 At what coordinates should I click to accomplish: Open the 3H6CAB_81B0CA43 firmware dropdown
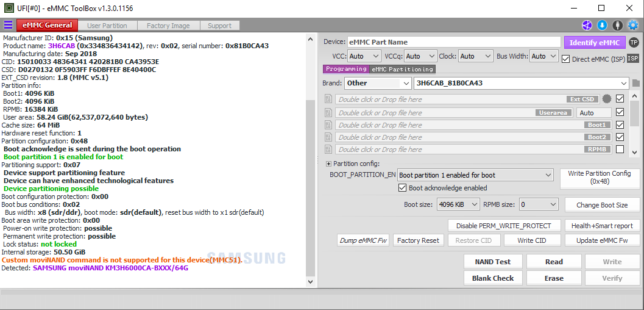[522, 83]
